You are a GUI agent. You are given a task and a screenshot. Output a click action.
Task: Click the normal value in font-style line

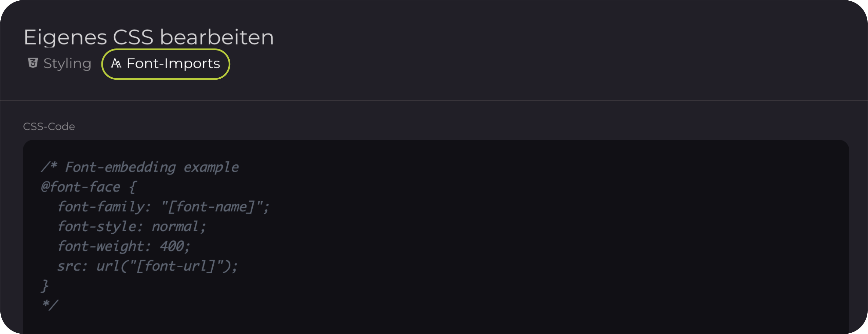pyautogui.click(x=175, y=227)
